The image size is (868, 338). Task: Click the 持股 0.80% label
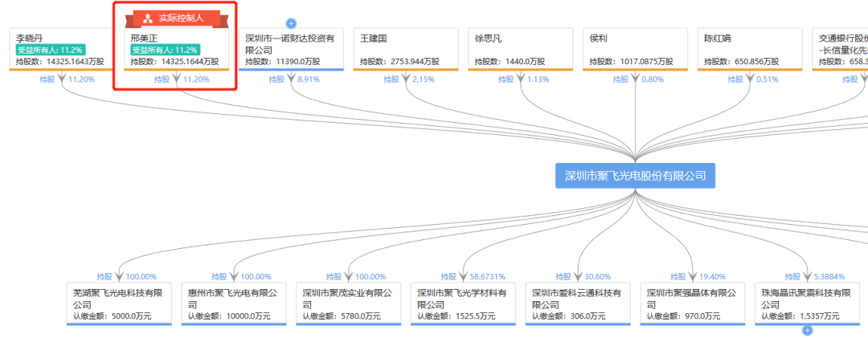pos(638,79)
